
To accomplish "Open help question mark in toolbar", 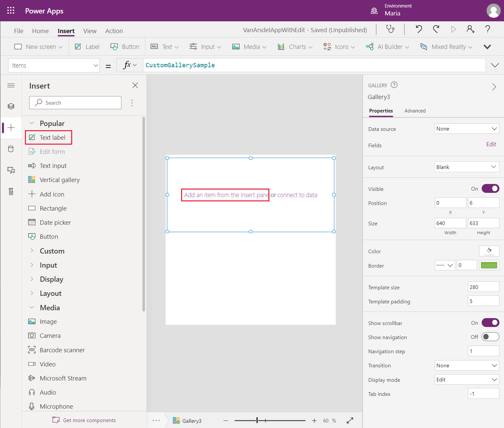I will (488, 30).
